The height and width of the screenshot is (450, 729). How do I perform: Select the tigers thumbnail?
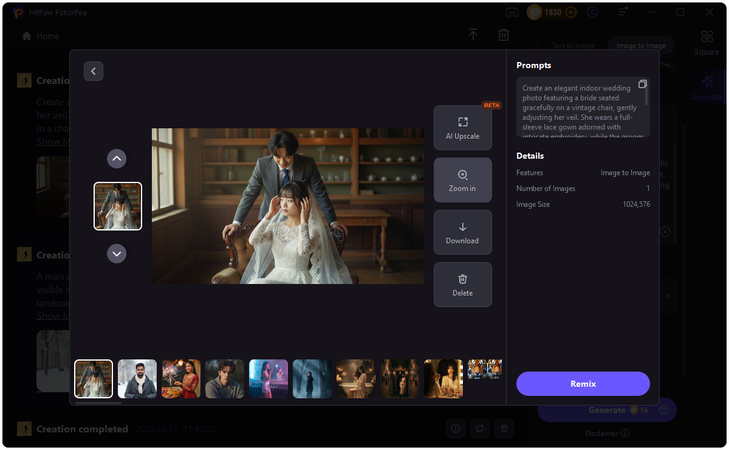(x=484, y=370)
